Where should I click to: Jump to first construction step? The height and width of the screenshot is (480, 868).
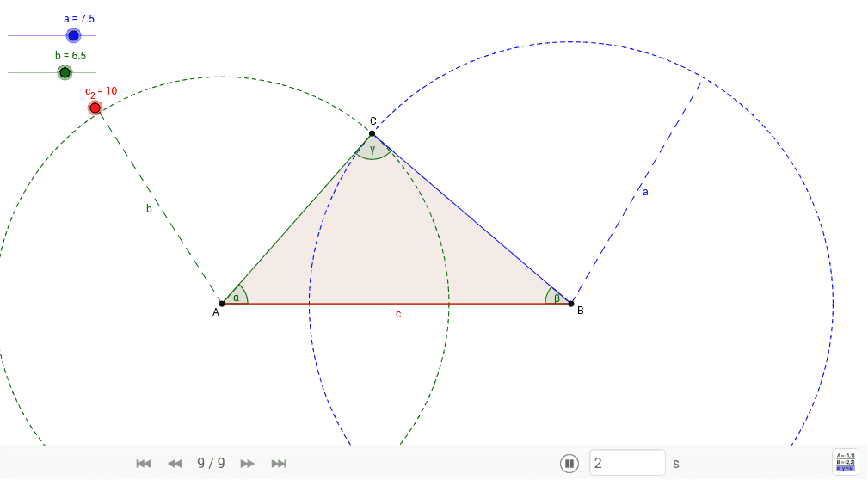pyautogui.click(x=144, y=464)
